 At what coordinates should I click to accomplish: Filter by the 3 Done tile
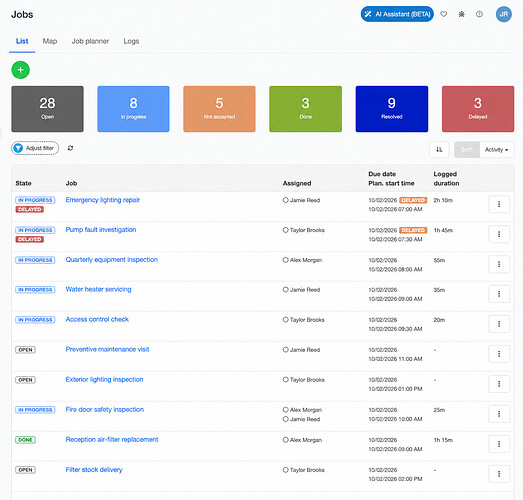point(306,109)
